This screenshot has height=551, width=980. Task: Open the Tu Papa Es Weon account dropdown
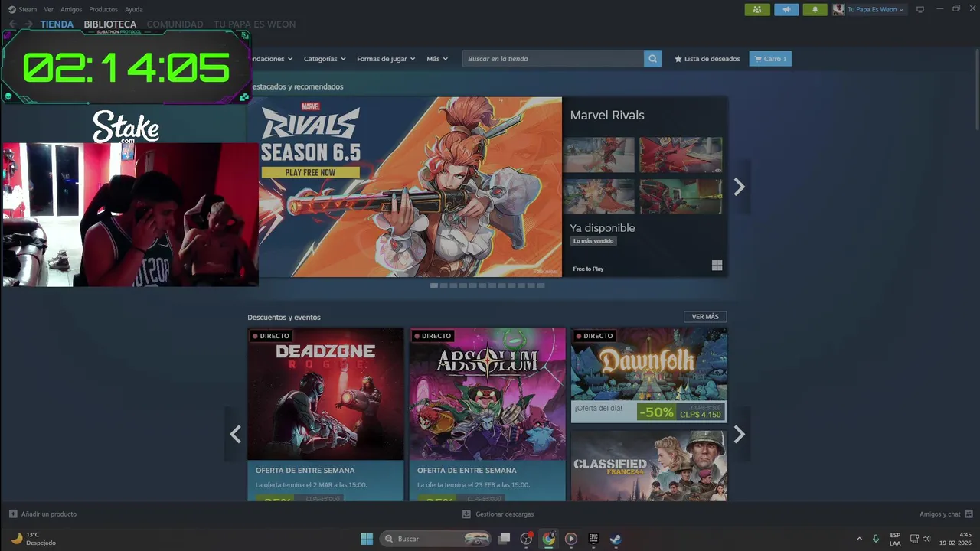(x=876, y=9)
